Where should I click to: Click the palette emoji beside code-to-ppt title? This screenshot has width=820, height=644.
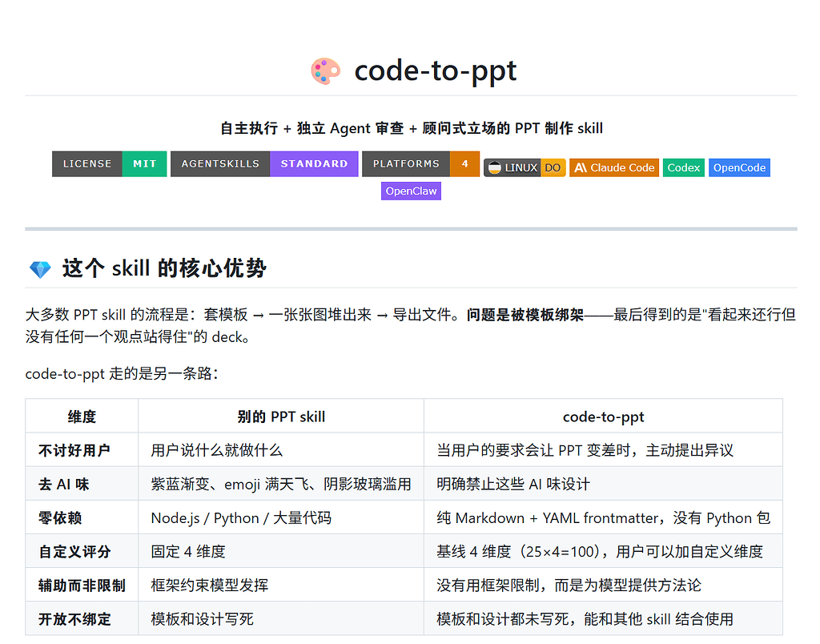point(325,70)
